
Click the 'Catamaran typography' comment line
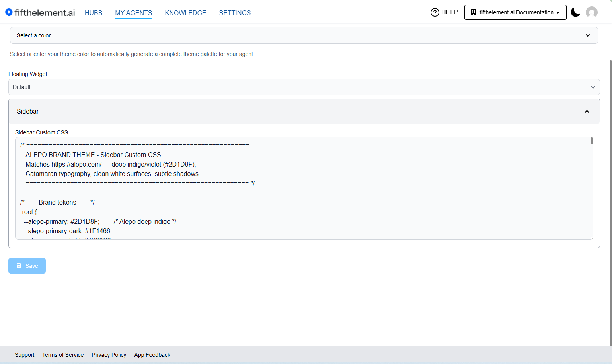(113, 174)
